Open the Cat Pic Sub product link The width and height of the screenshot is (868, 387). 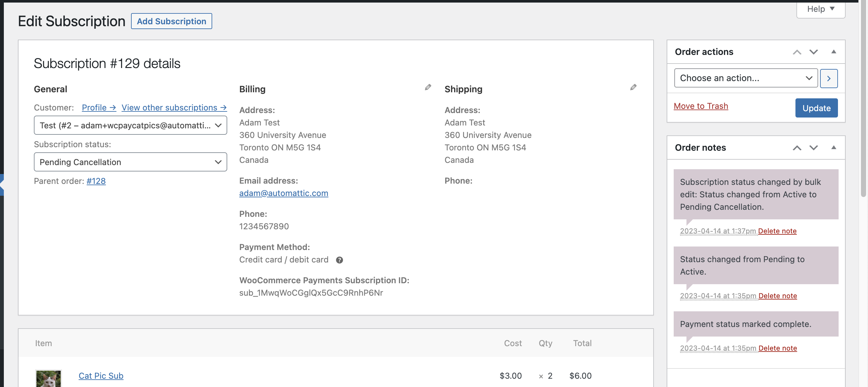101,376
